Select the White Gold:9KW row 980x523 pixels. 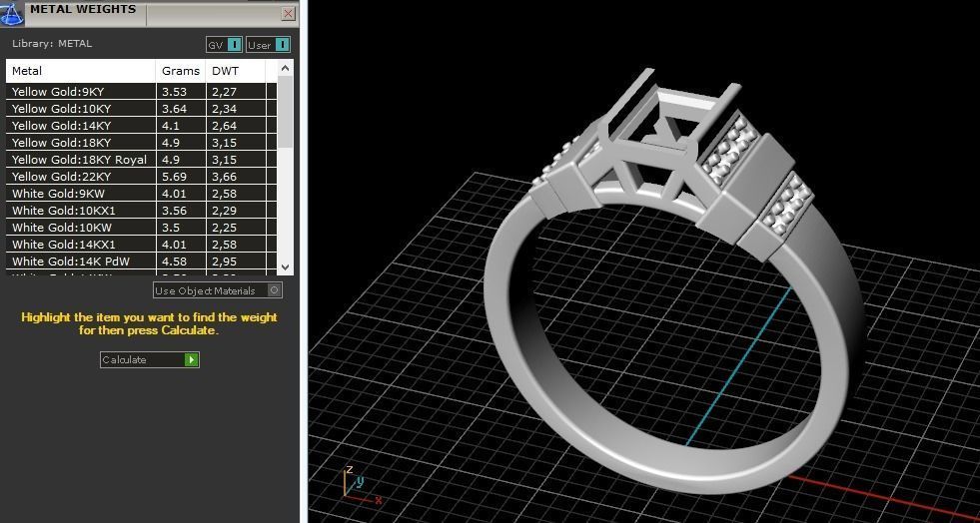pyautogui.click(x=141, y=194)
